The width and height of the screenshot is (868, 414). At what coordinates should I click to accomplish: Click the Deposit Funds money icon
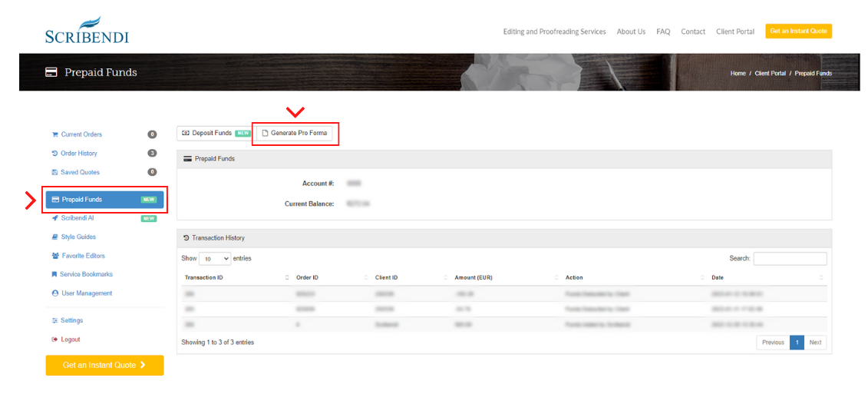(x=186, y=133)
